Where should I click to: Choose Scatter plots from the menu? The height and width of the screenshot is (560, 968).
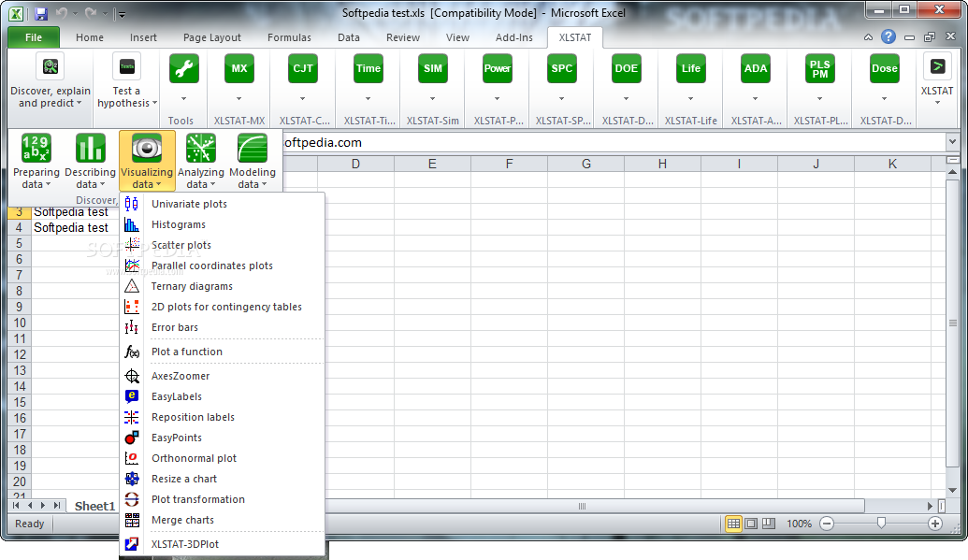[x=222, y=245]
